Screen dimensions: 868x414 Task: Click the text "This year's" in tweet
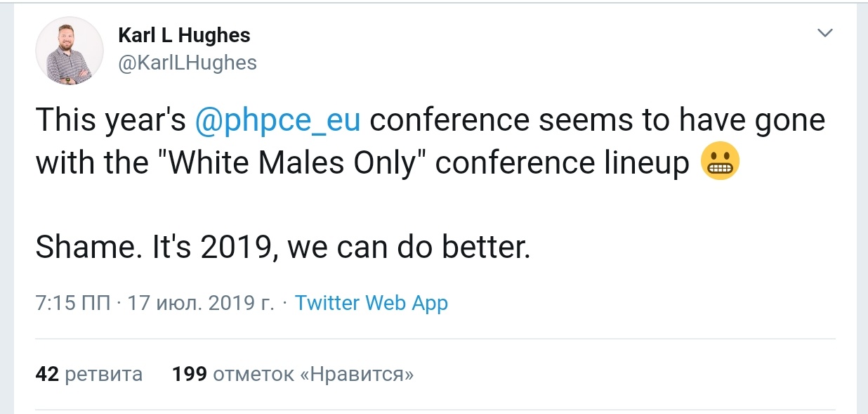pyautogui.click(x=112, y=120)
